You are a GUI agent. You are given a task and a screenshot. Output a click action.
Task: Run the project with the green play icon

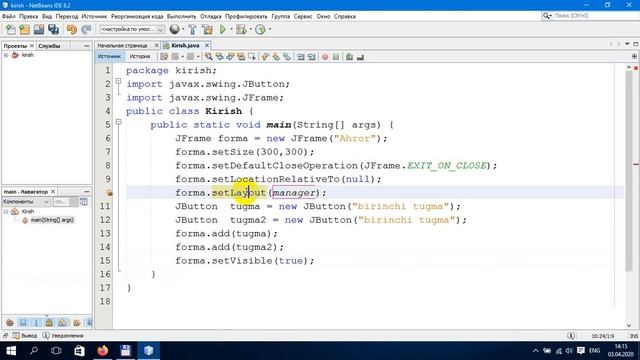coord(223,29)
